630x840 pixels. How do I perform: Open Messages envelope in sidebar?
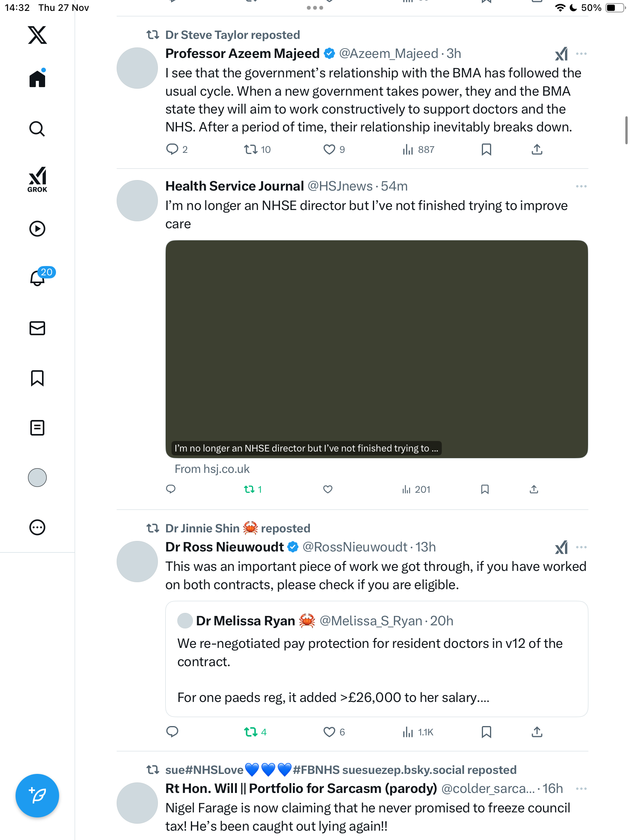pos(37,328)
